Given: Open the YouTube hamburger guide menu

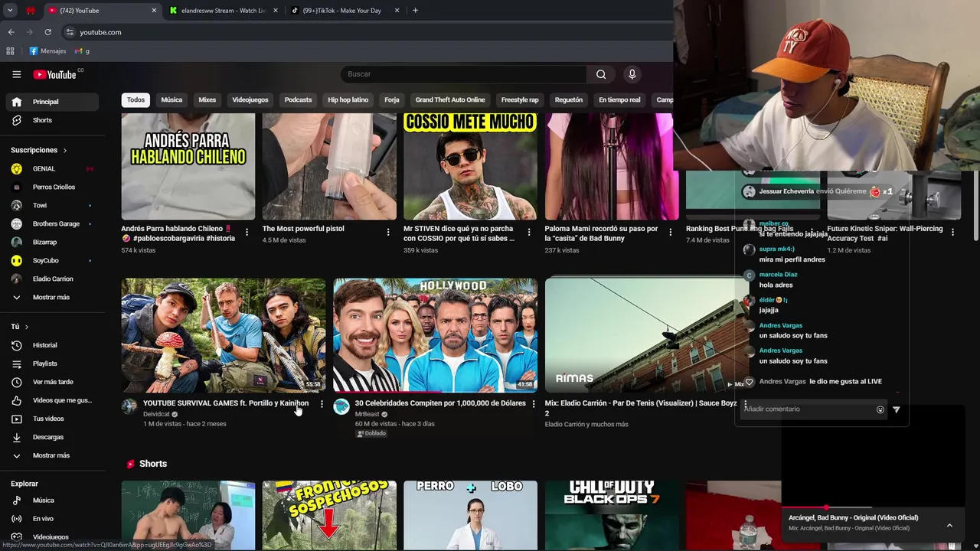Looking at the screenshot, I should [16, 74].
